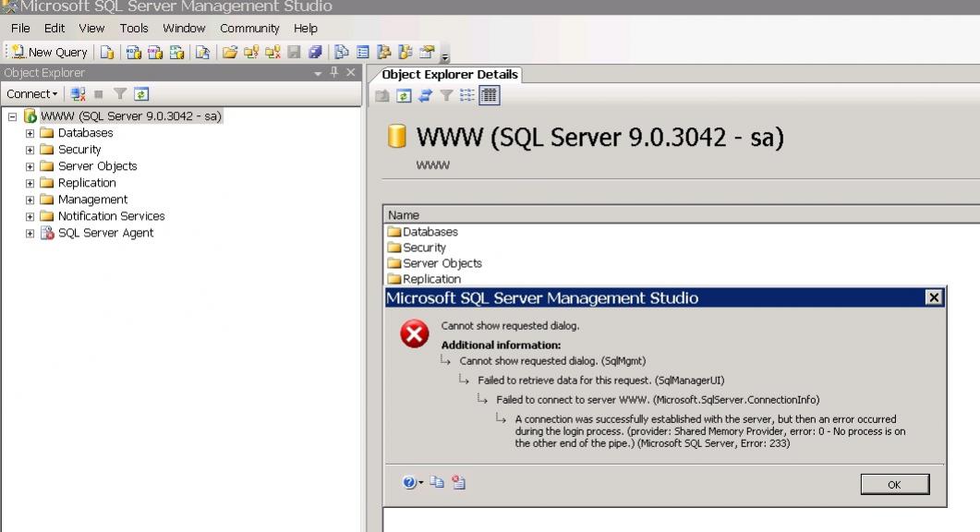Image resolution: width=980 pixels, height=532 pixels.
Task: Click the Stop square in Object Explorer toolbar
Action: tap(98, 94)
